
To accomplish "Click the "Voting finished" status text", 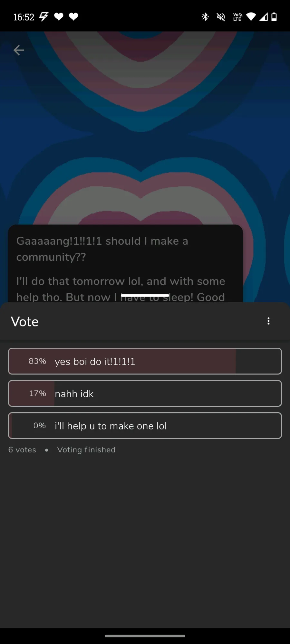I will (86, 450).
